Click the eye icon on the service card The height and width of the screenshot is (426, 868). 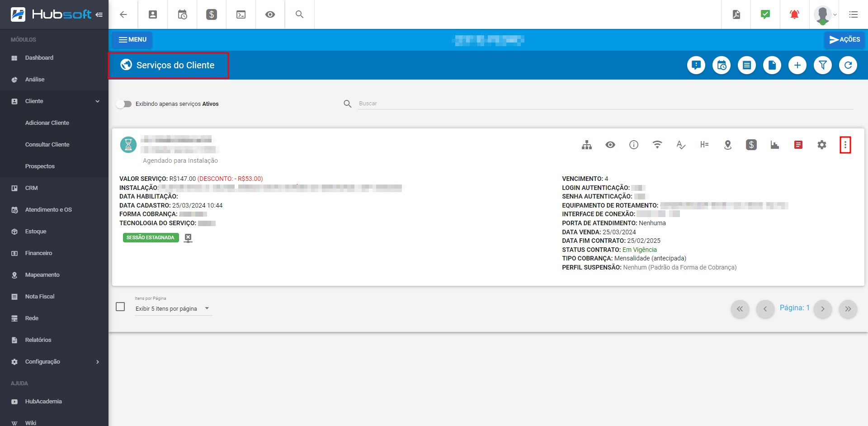pos(610,145)
